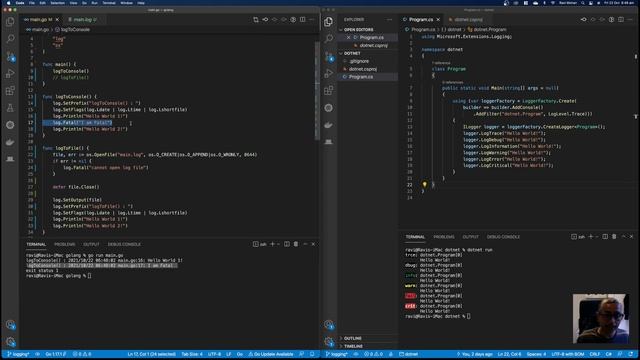The image size is (640, 360).
Task: Open Debug Console tab in dotnet panel
Action: coord(503,236)
